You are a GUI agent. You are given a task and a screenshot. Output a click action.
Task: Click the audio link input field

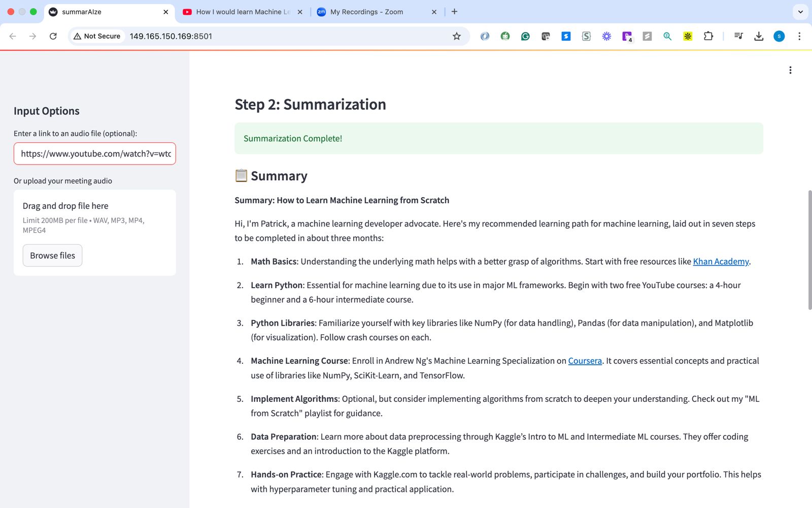95,153
